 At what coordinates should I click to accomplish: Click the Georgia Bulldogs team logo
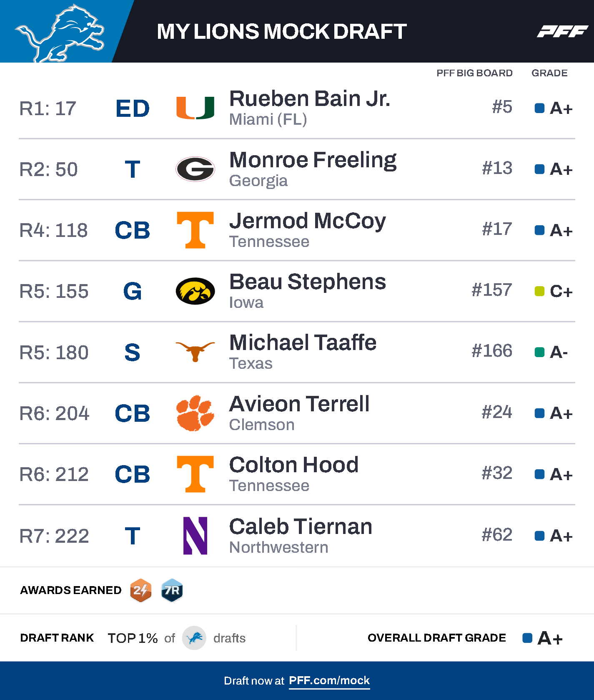(195, 169)
